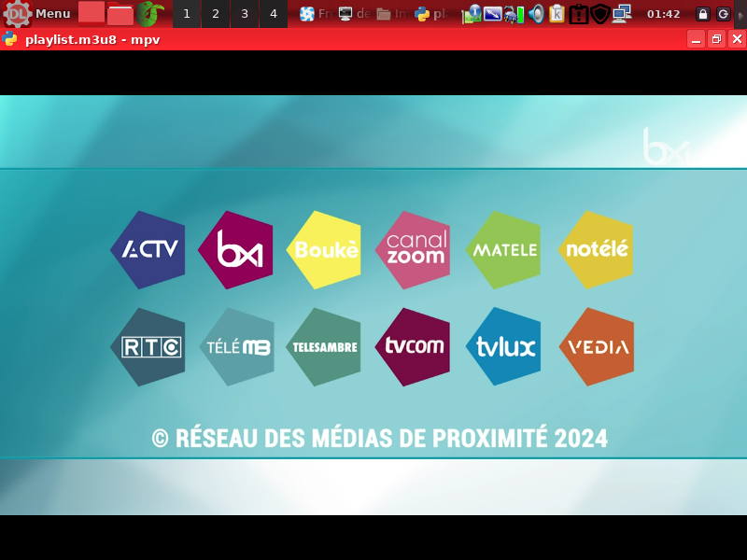Click the 01:42 clock

point(663,14)
